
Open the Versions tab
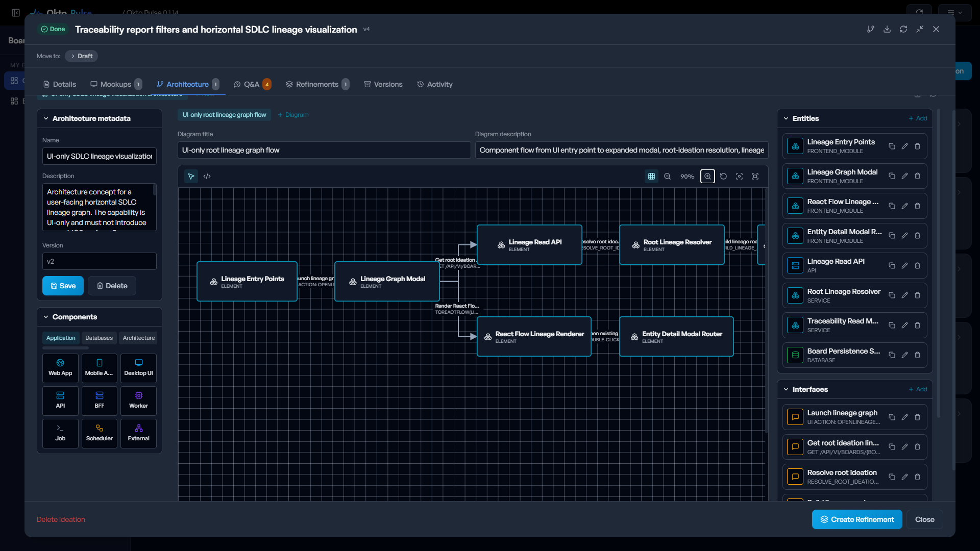point(383,84)
